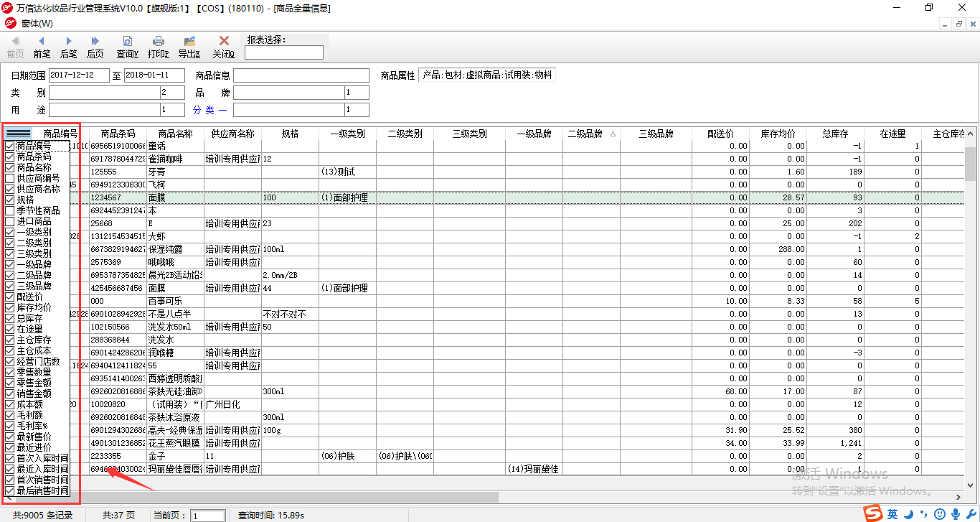The width and height of the screenshot is (980, 522).
Task: Click the Sogou input method logo
Action: (872, 513)
